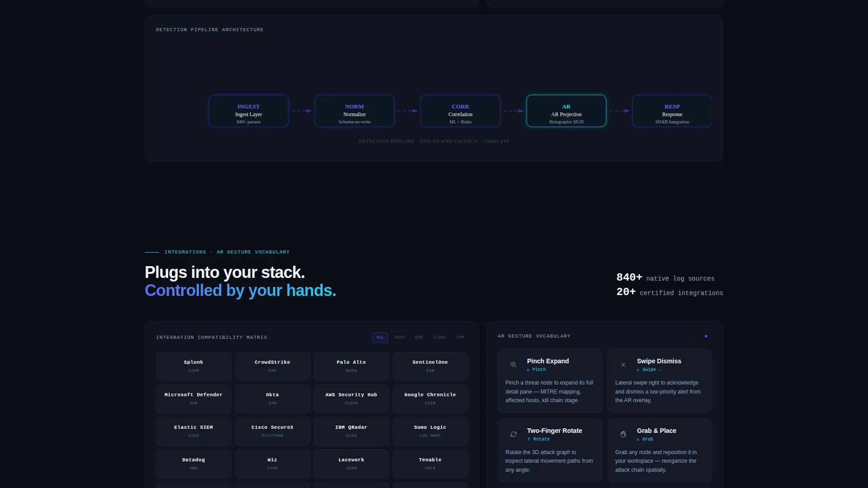This screenshot has width=868, height=488.
Task: Select the Grab & Place gesture card
Action: [x=660, y=450]
